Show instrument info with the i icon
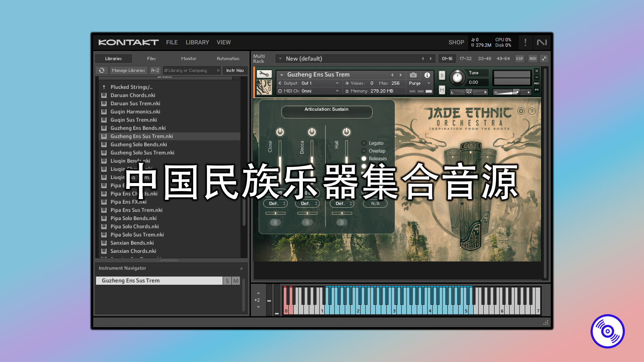Image resolution: width=644 pixels, height=362 pixels. click(x=427, y=75)
